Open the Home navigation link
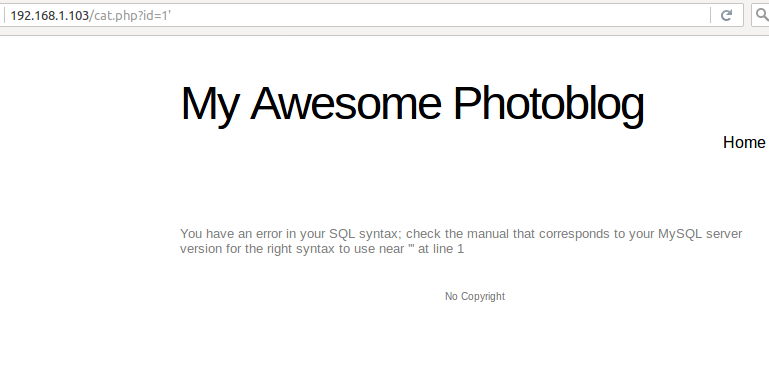 (x=744, y=142)
